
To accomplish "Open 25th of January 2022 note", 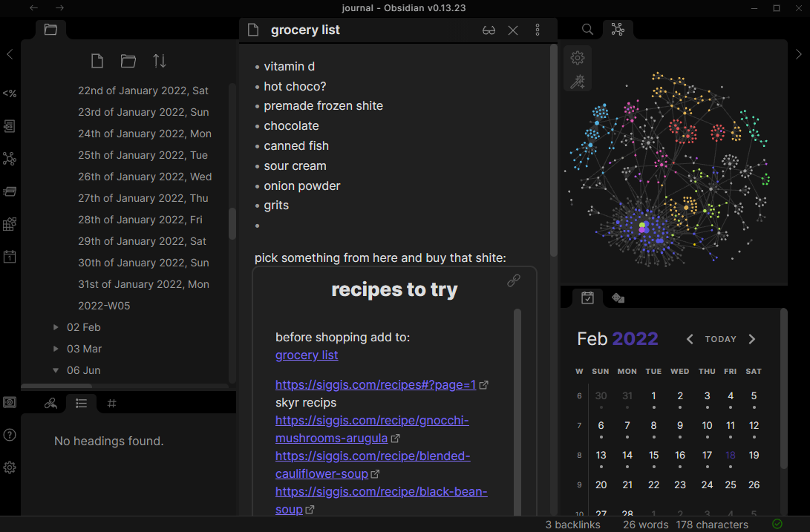I will pos(143,155).
